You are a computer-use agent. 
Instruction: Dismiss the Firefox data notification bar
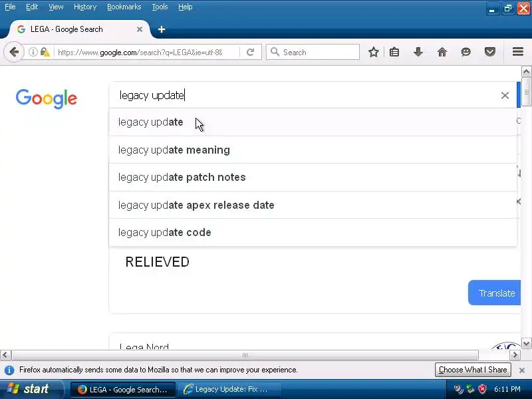522,370
